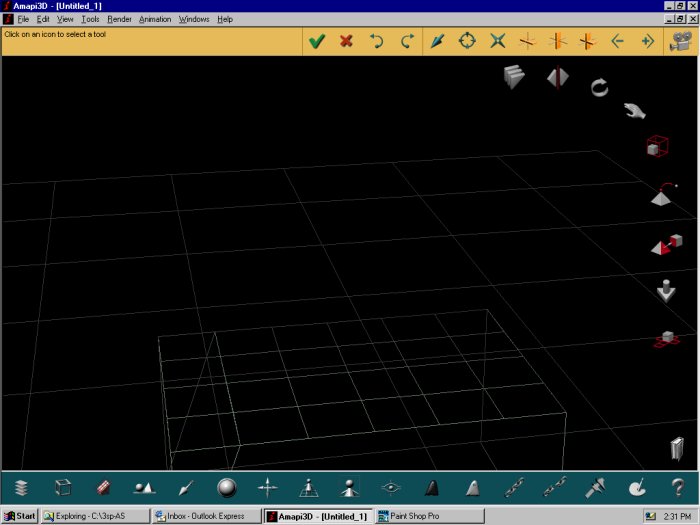The width and height of the screenshot is (700, 525).
Task: Open the Tools menu
Action: (90, 19)
